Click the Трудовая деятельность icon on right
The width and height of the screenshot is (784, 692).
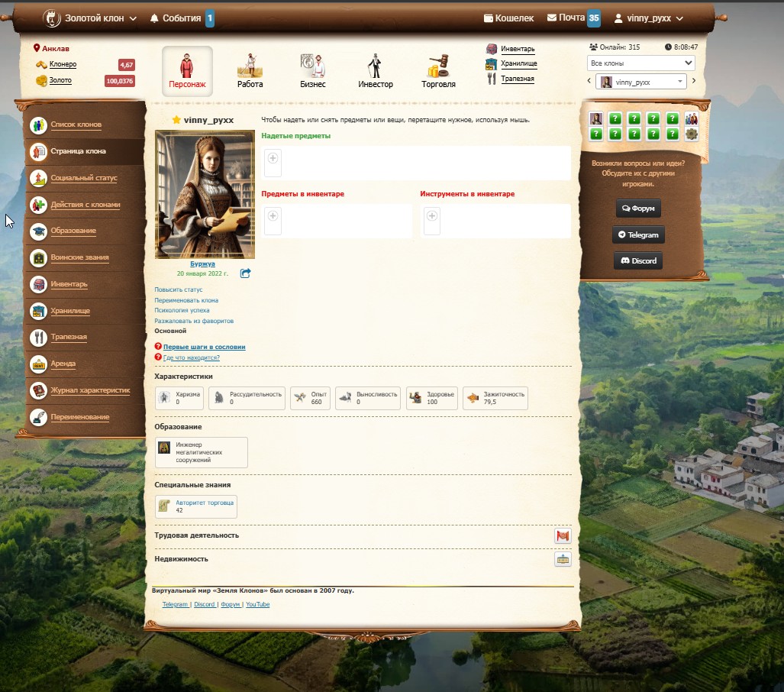coord(563,536)
